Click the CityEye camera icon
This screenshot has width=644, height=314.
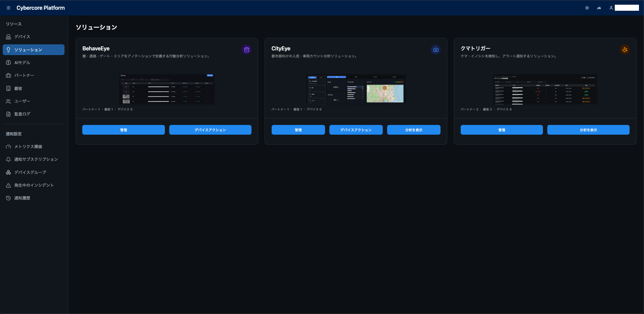pyautogui.click(x=435, y=50)
